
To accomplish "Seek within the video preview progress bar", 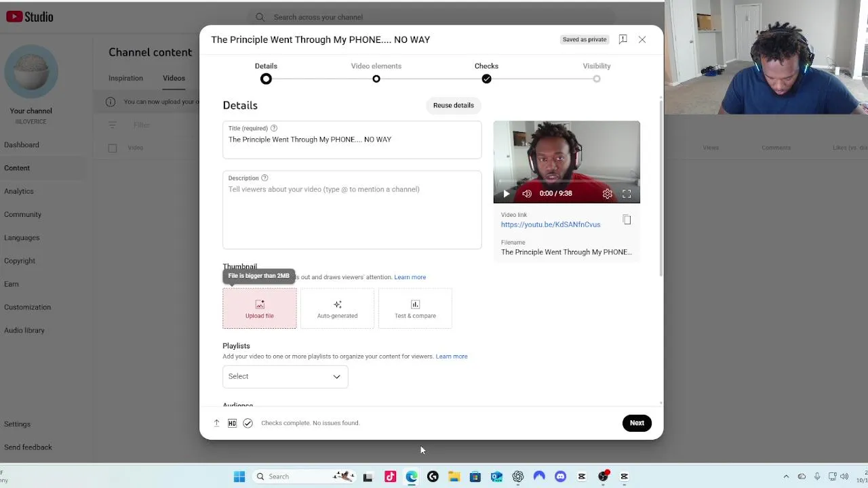I will tap(566, 182).
